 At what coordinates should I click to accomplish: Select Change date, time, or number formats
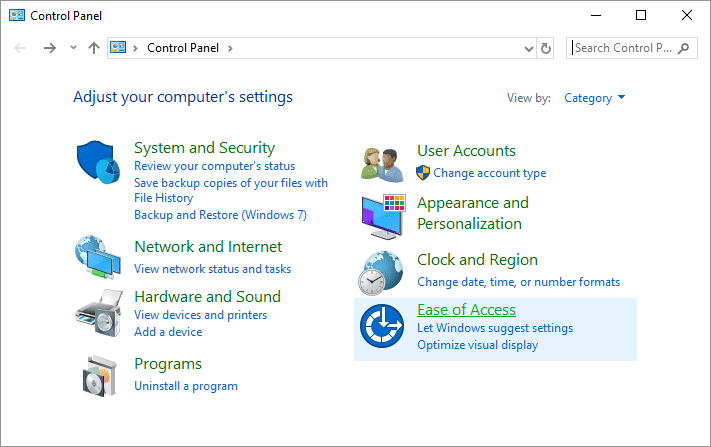(x=518, y=282)
